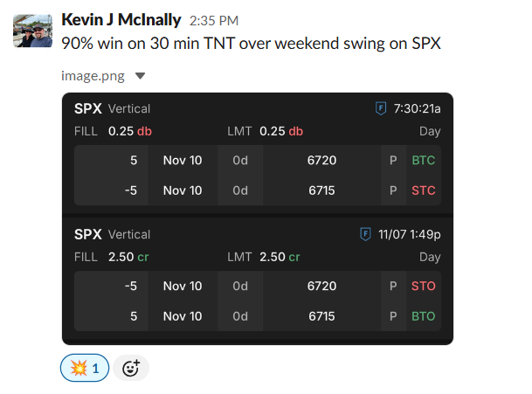The height and width of the screenshot is (394, 532).
Task: Click the image.png file name label
Action: [x=93, y=76]
